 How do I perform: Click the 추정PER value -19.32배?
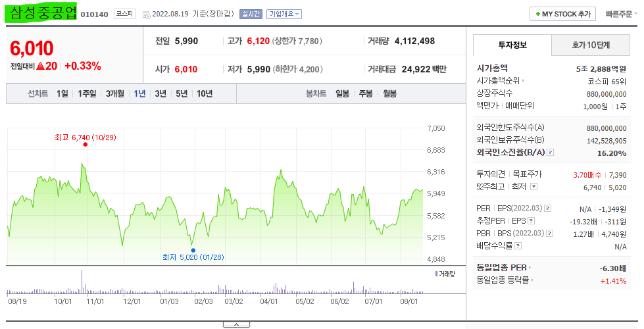coord(583,222)
